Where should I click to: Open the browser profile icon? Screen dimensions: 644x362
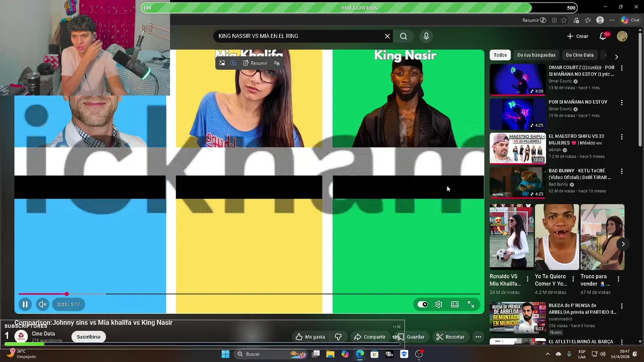click(600, 20)
